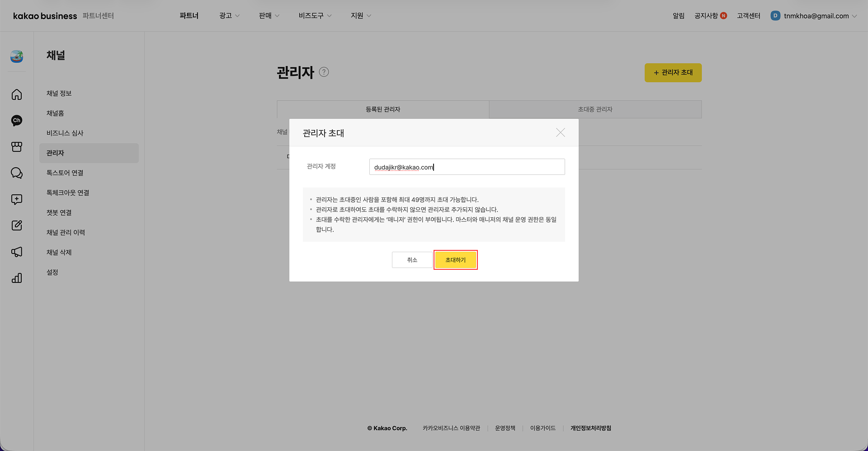The height and width of the screenshot is (451, 868).
Task: Expand the 광고 dropdown menu
Action: pyautogui.click(x=229, y=15)
